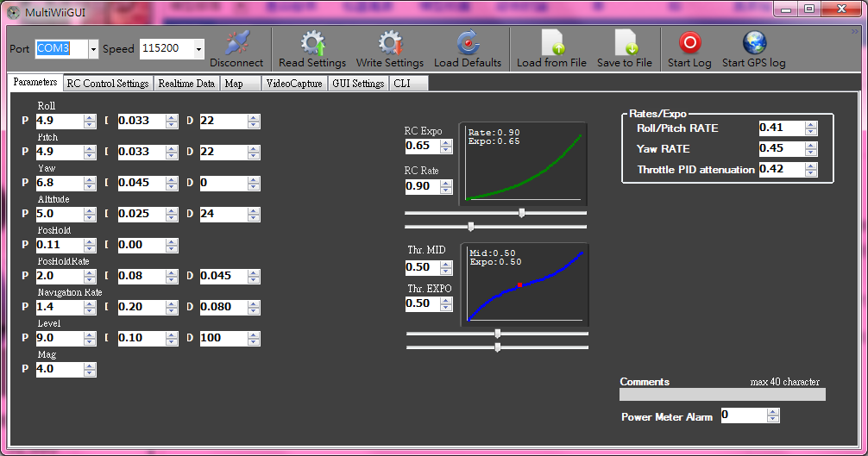Click the RC Expo stepper arrows

tap(446, 146)
